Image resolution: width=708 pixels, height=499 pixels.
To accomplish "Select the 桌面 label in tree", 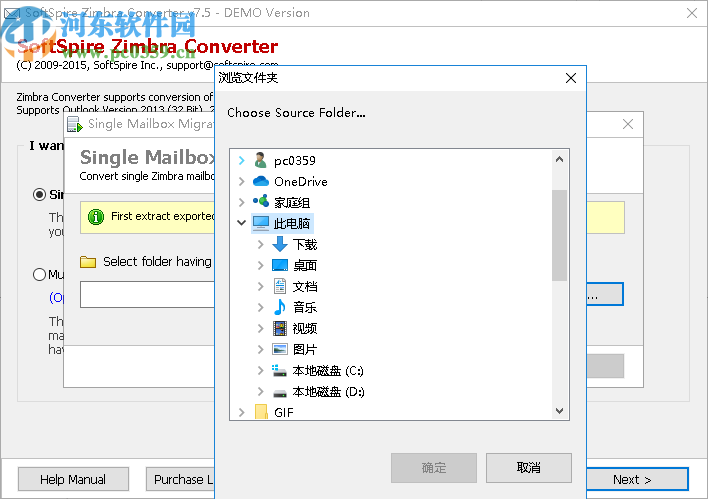I will [305, 266].
